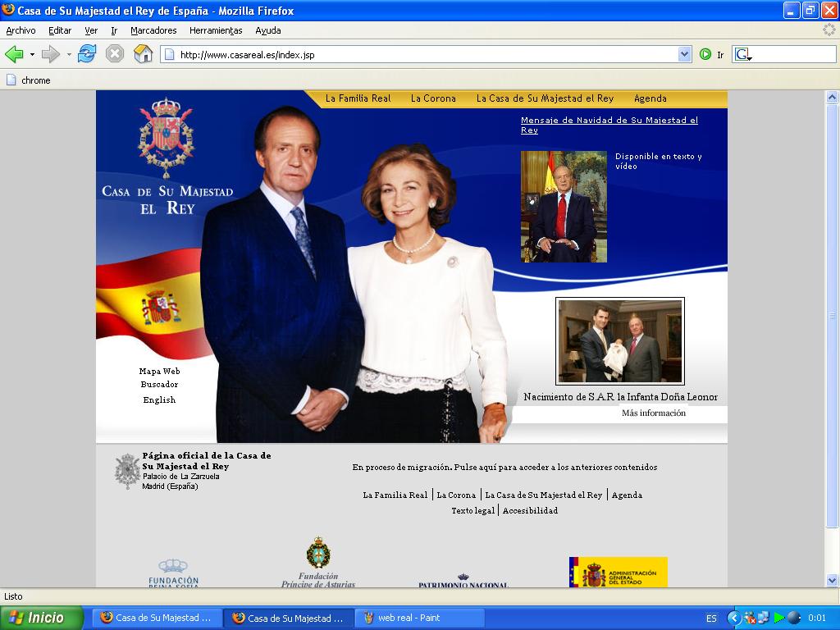The height and width of the screenshot is (630, 840).
Task: Click the green Go (Ir) button
Action: [705, 54]
